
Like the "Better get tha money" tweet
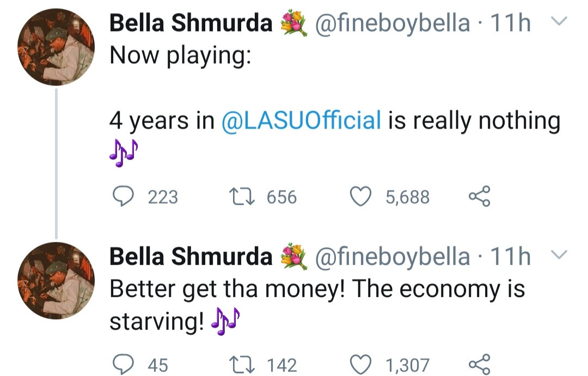[x=359, y=363]
